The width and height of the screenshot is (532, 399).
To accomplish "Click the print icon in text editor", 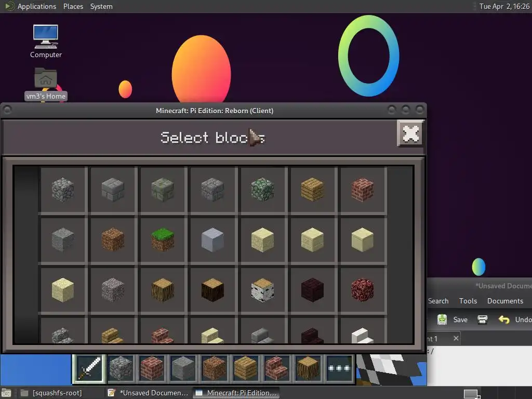I will 482,320.
